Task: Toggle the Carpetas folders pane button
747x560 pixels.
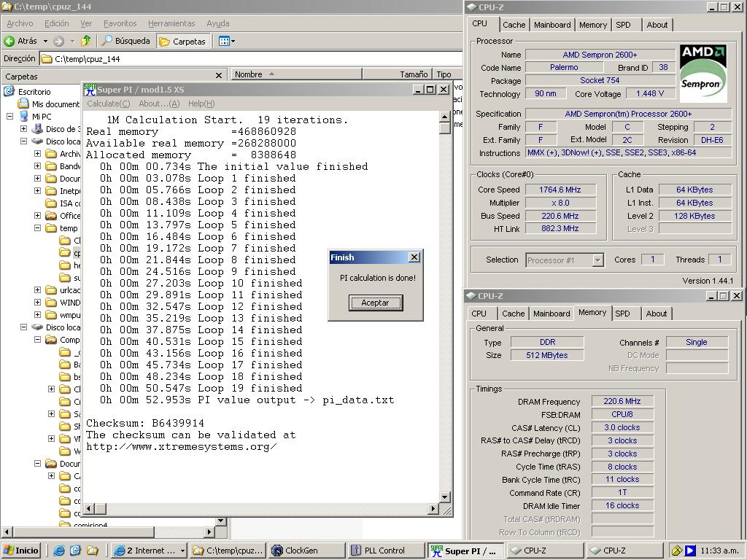Action: click(182, 42)
